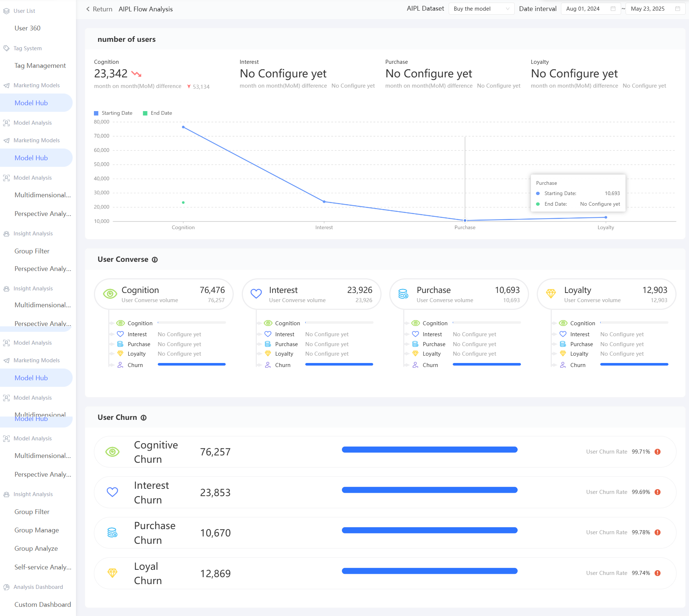
Task: Open User 360 in the sidebar
Action: point(28,28)
